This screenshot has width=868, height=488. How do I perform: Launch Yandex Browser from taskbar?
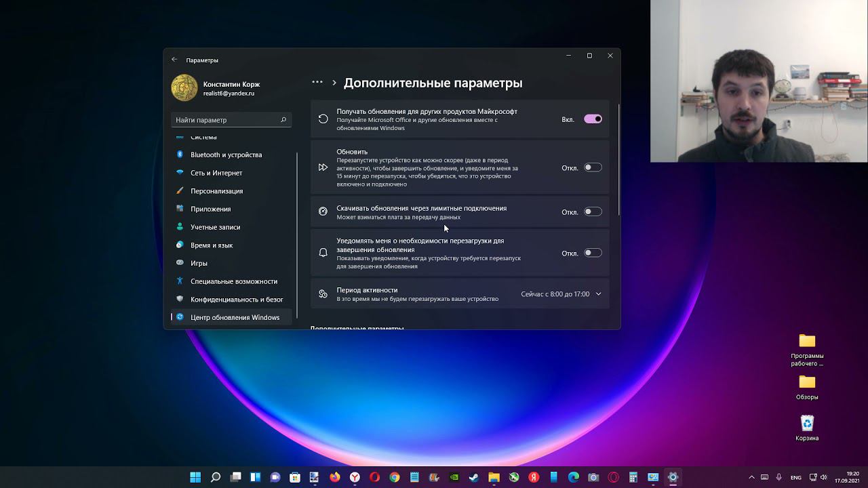355,477
